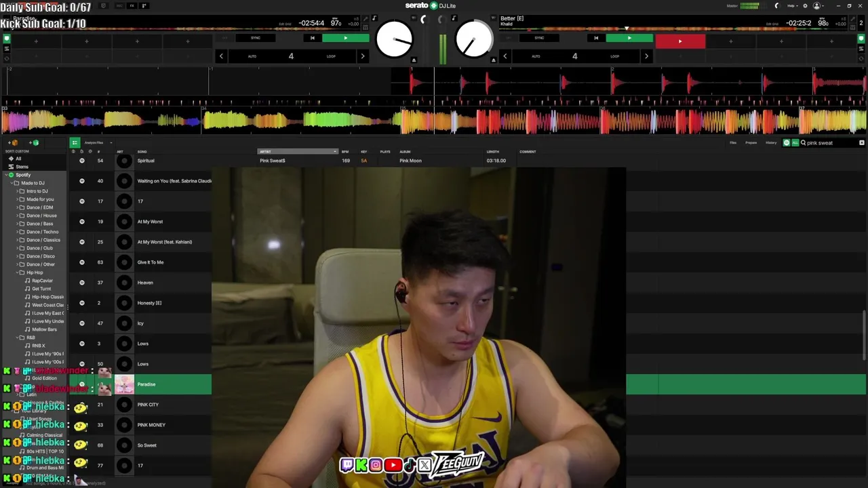
Task: Trigger the red cue point on the right deck
Action: point(680,41)
